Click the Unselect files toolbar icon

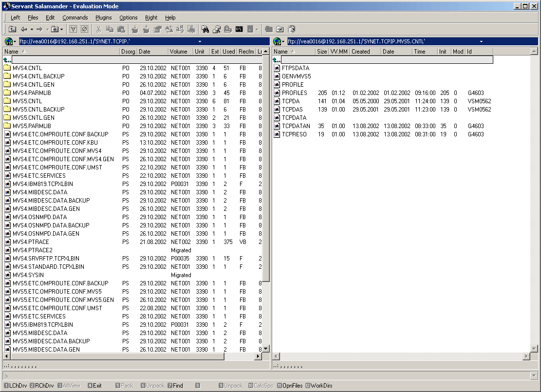point(84,29)
